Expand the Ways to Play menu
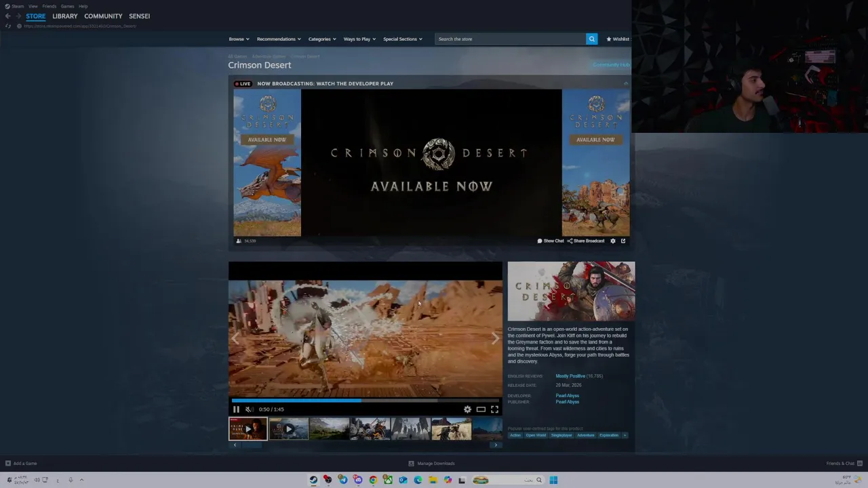The width and height of the screenshot is (868, 488). [x=359, y=39]
